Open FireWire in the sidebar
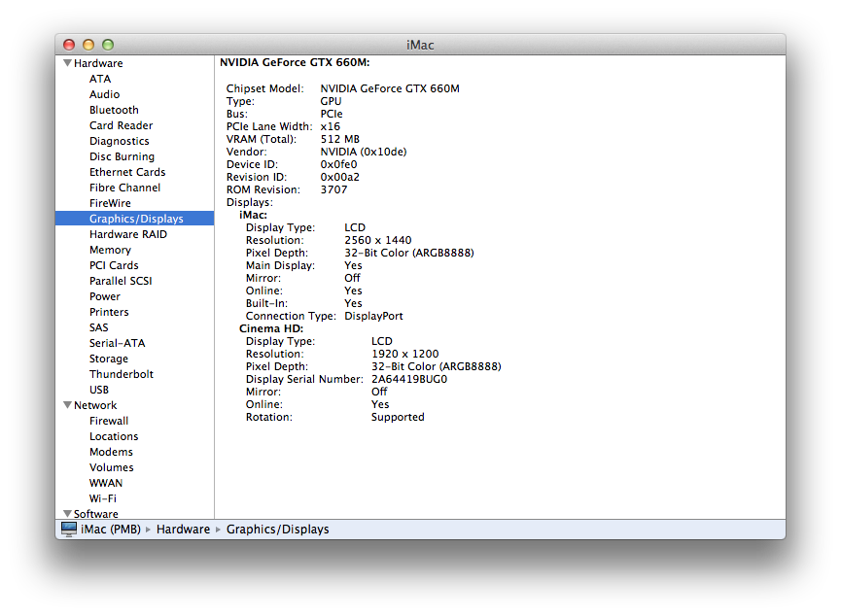Viewport: 841px width, 616px height. (x=110, y=203)
